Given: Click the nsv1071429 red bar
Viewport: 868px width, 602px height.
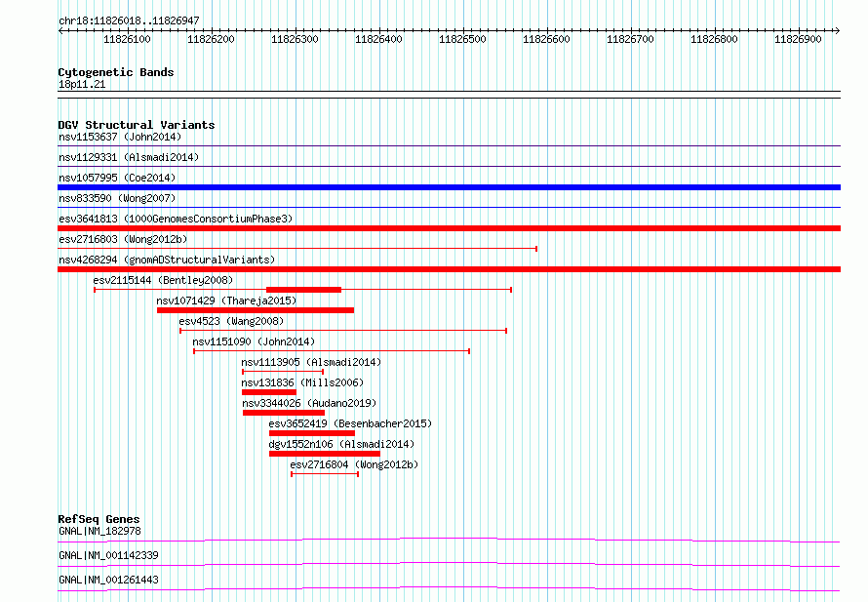Looking at the screenshot, I should pos(256,310).
